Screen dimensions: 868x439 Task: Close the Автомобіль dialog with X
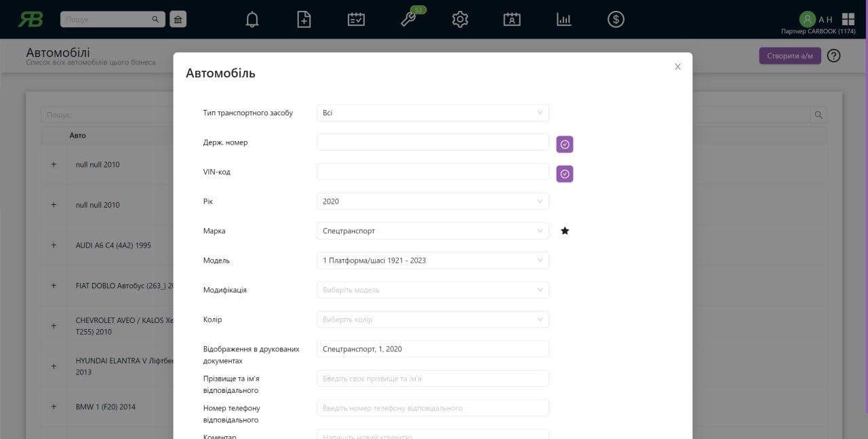click(677, 66)
